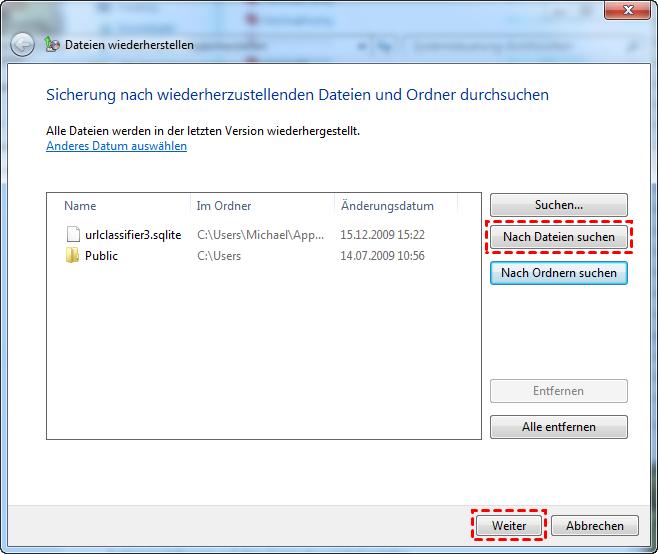Select the urlclassifier3.sqlite file name
This screenshot has width=658, height=554.
pos(133,235)
